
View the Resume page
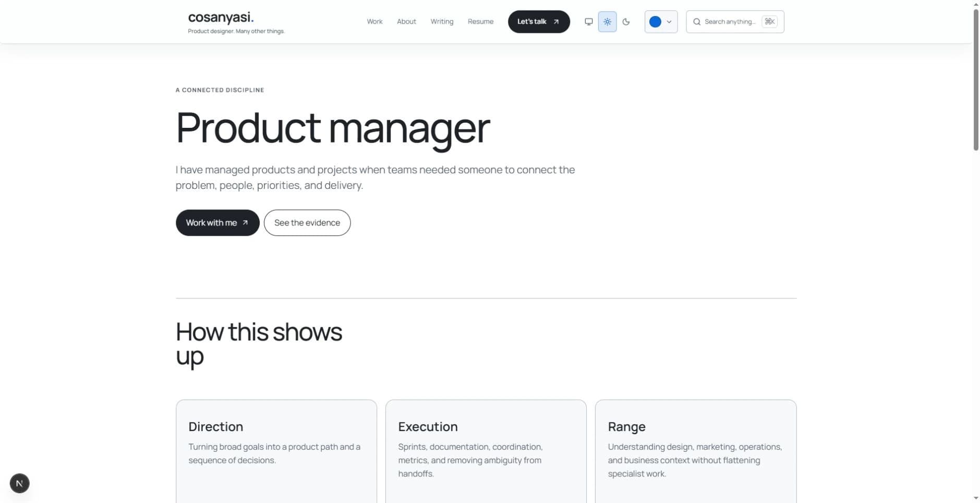pos(480,21)
